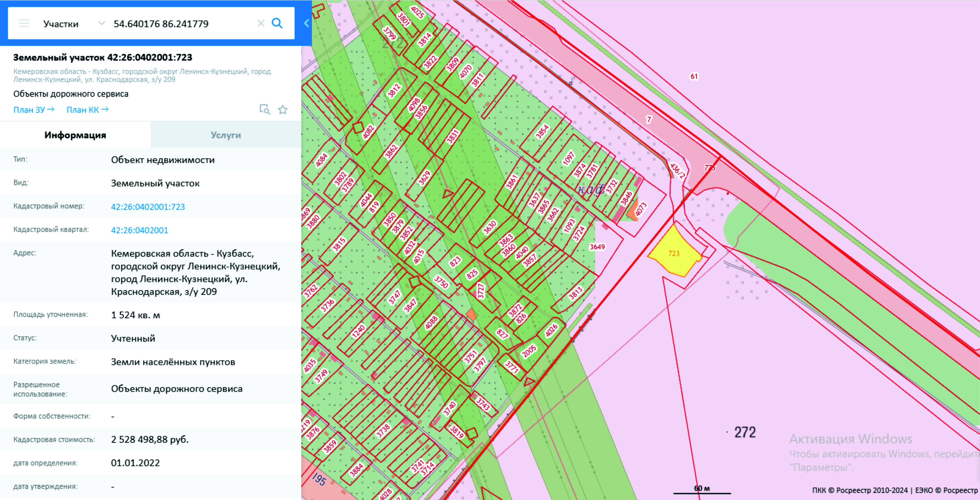The image size is (980, 500).
Task: Open the hamburger menu icon
Action: click(x=24, y=24)
